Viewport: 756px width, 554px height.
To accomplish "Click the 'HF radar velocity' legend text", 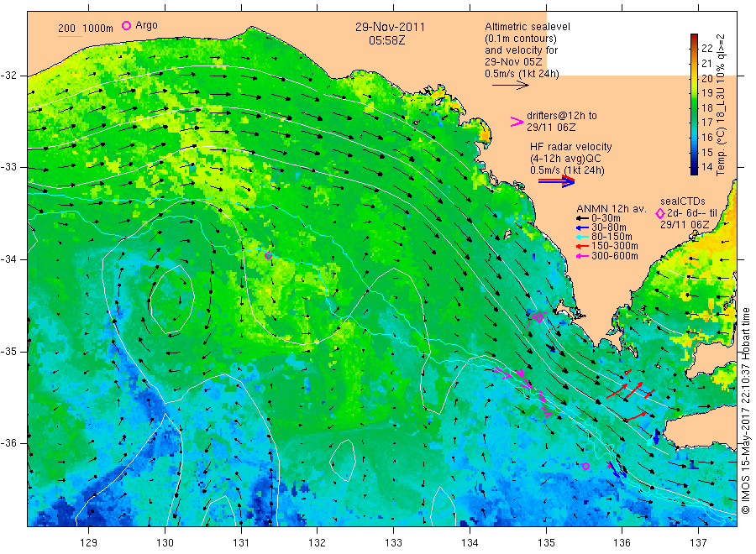I will click(x=571, y=146).
